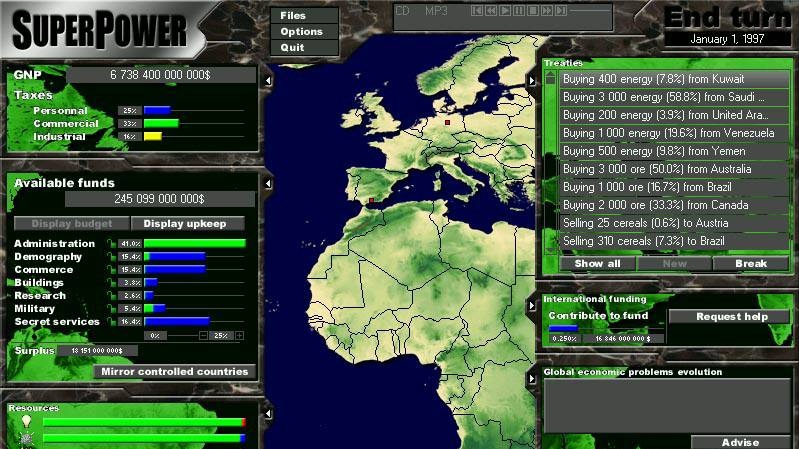The height and width of the screenshot is (449, 799).
Task: Click Mirror controlled countries button
Action: coord(174,371)
